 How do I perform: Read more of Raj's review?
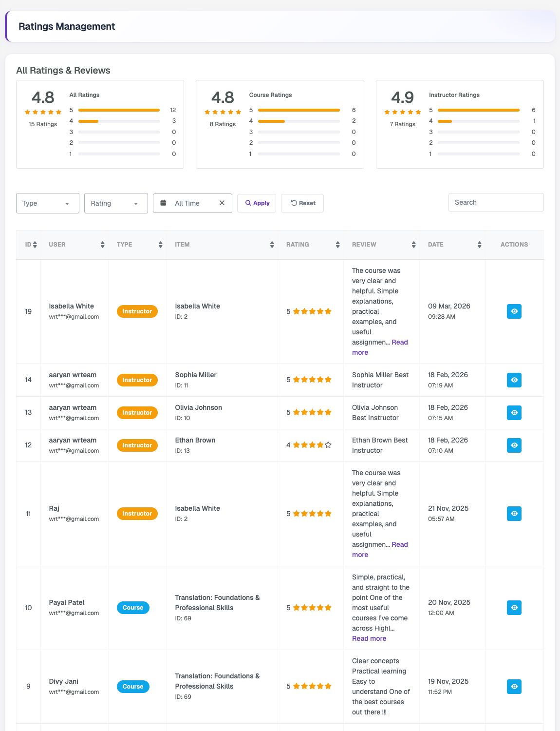pos(399,545)
